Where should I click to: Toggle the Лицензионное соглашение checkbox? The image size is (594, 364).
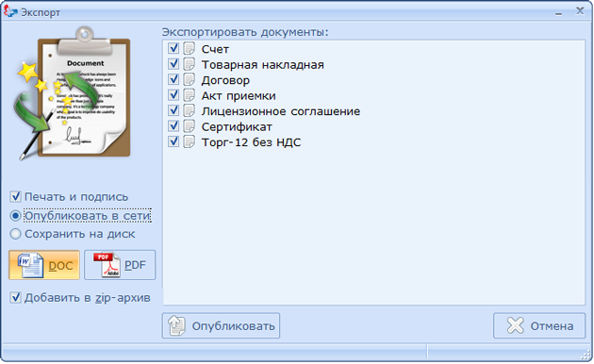point(173,110)
